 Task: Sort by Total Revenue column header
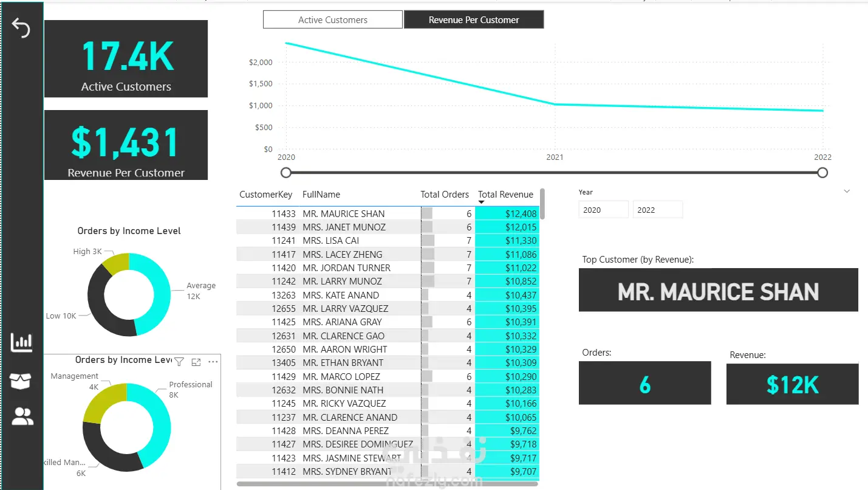click(505, 195)
